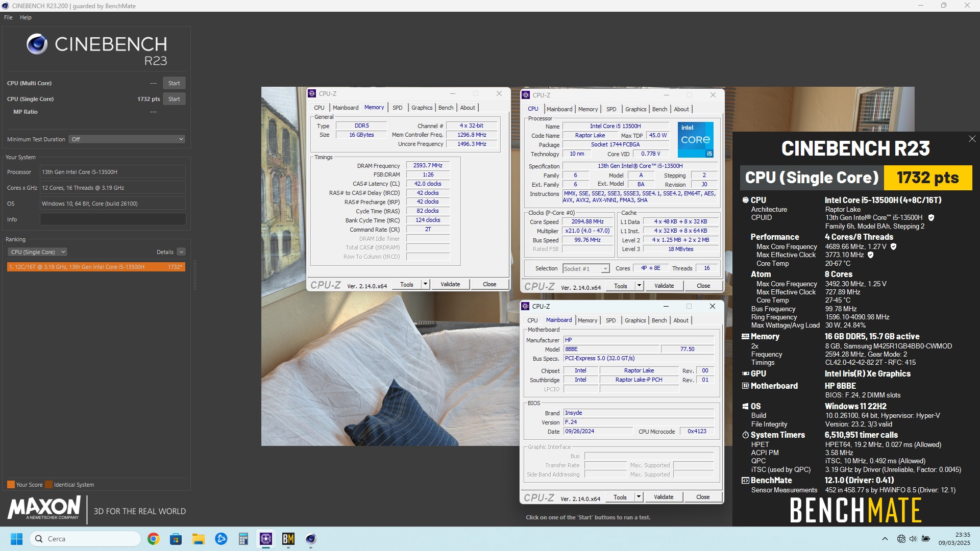Click the MAXON logo
980x551 pixels.
coord(44,508)
